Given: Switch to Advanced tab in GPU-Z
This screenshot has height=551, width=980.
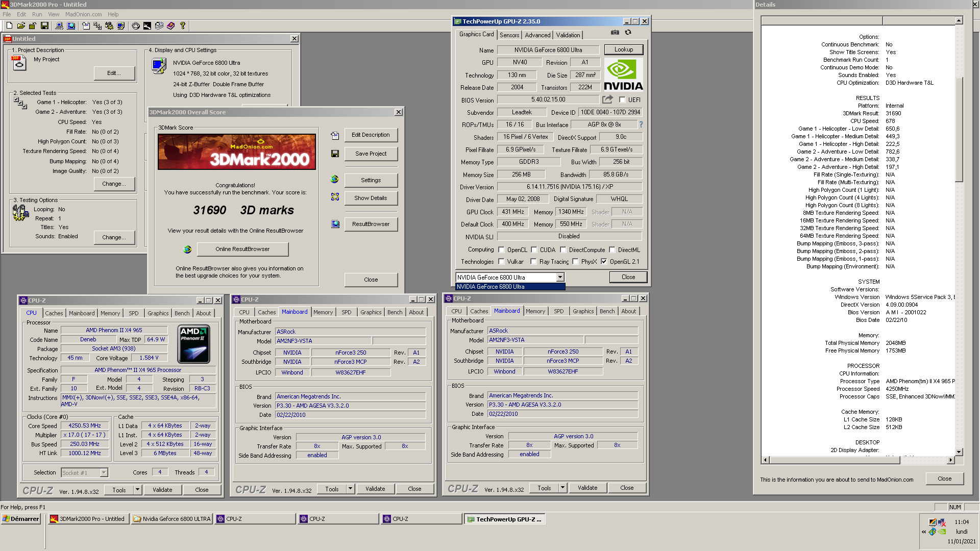Looking at the screenshot, I should pos(537,35).
